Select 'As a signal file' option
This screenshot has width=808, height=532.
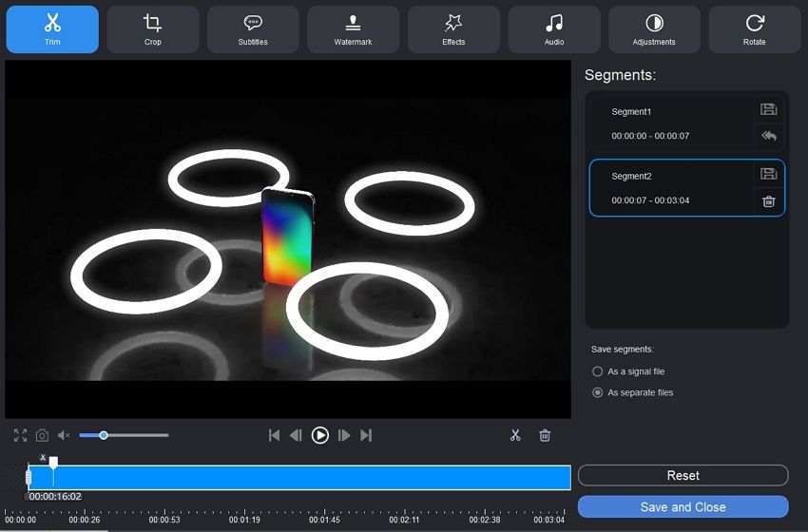pyautogui.click(x=598, y=371)
